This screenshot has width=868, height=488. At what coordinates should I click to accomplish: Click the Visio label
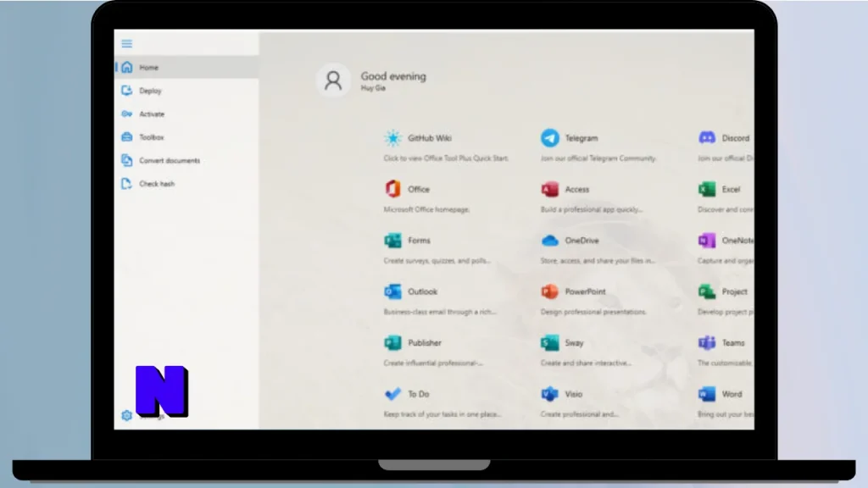(574, 394)
